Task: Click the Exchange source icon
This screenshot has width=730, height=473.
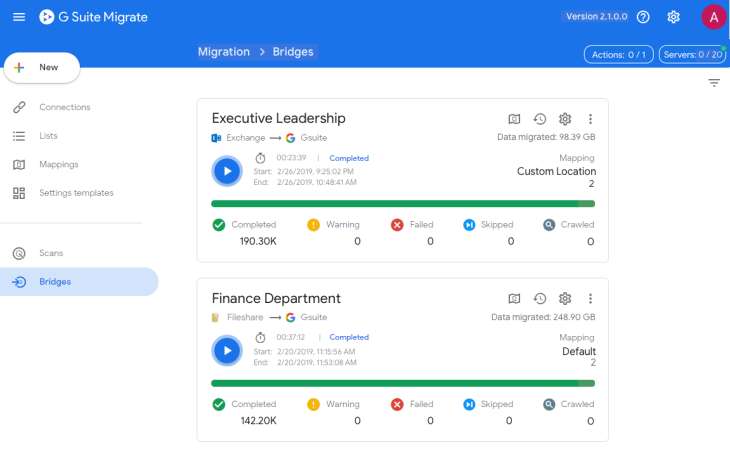Action: (x=216, y=138)
